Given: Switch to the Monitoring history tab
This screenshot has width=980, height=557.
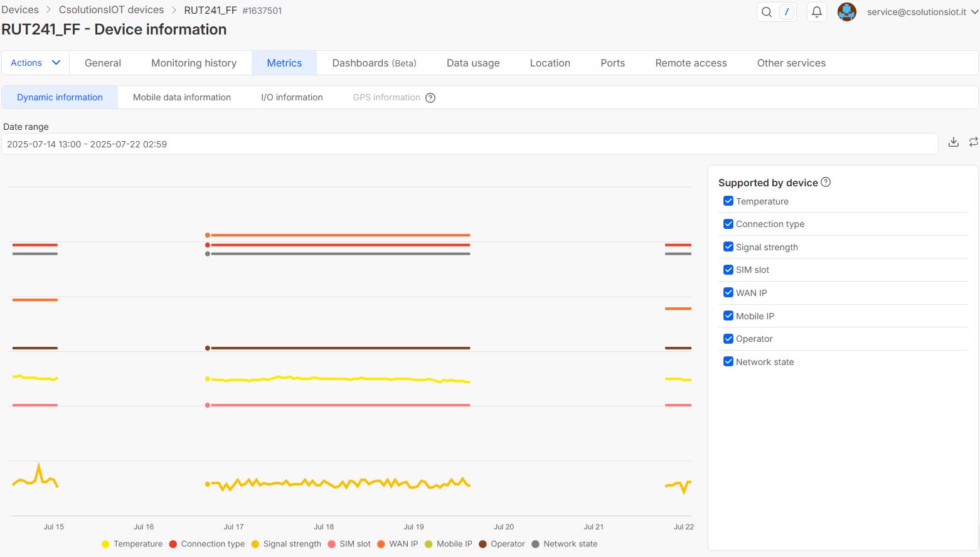Looking at the screenshot, I should [194, 63].
